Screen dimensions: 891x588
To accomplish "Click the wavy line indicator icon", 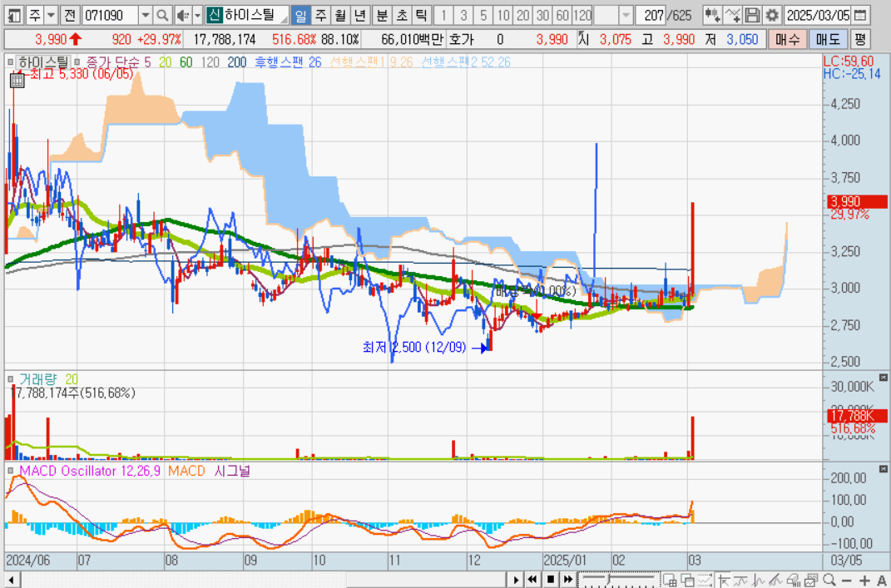I will [740, 580].
